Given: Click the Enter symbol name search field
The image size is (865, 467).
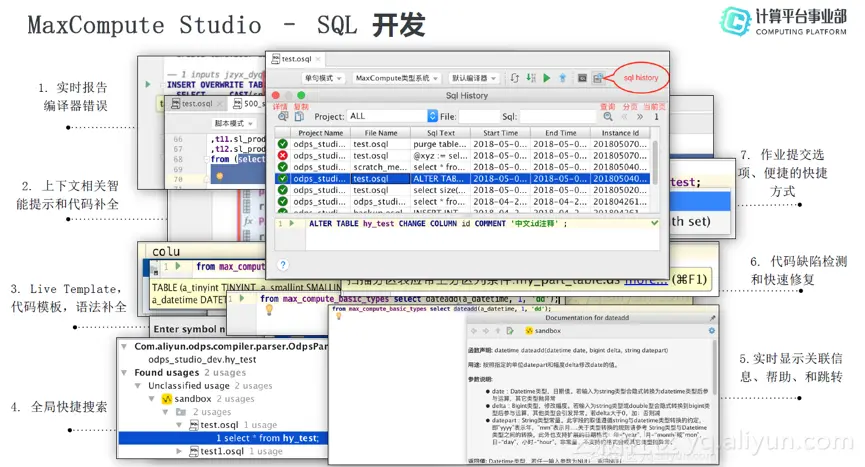Looking at the screenshot, I should pos(189,329).
